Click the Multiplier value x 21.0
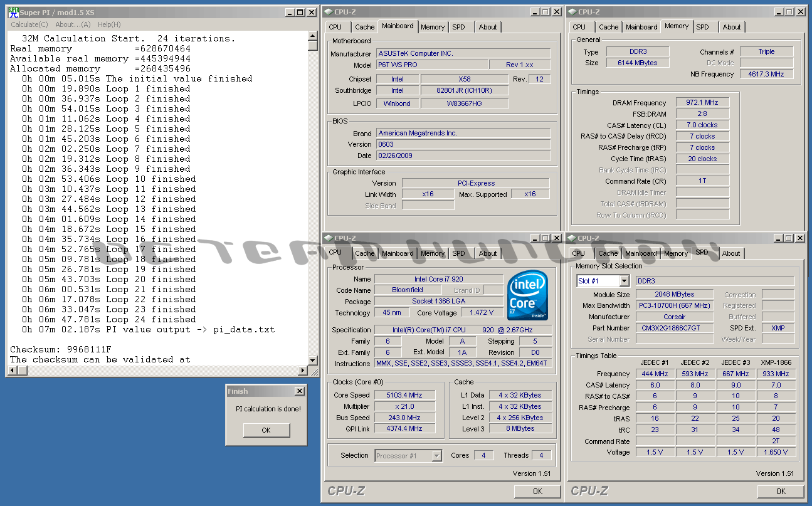This screenshot has width=812, height=506. coord(404,406)
